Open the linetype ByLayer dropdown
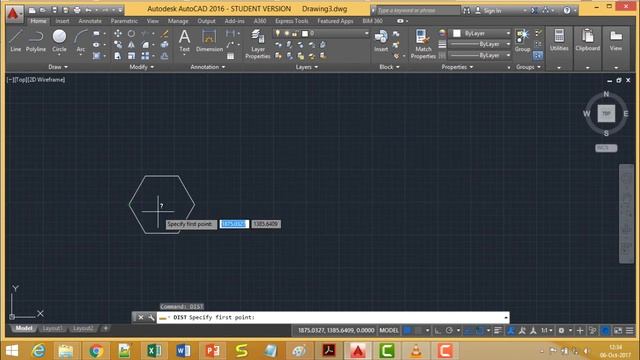The width and height of the screenshot is (640, 360). point(480,55)
